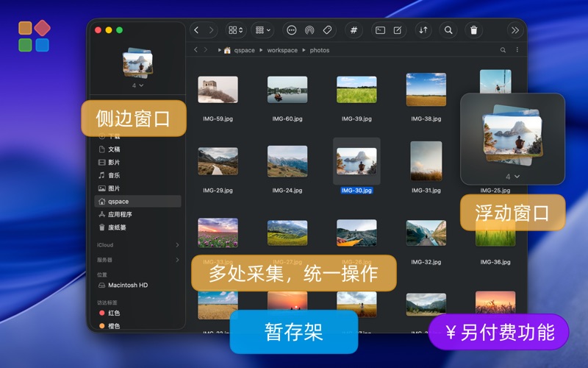Select the IMG-59.jpg thumbnail
Screen dimensions: 588x368
(x=218, y=90)
